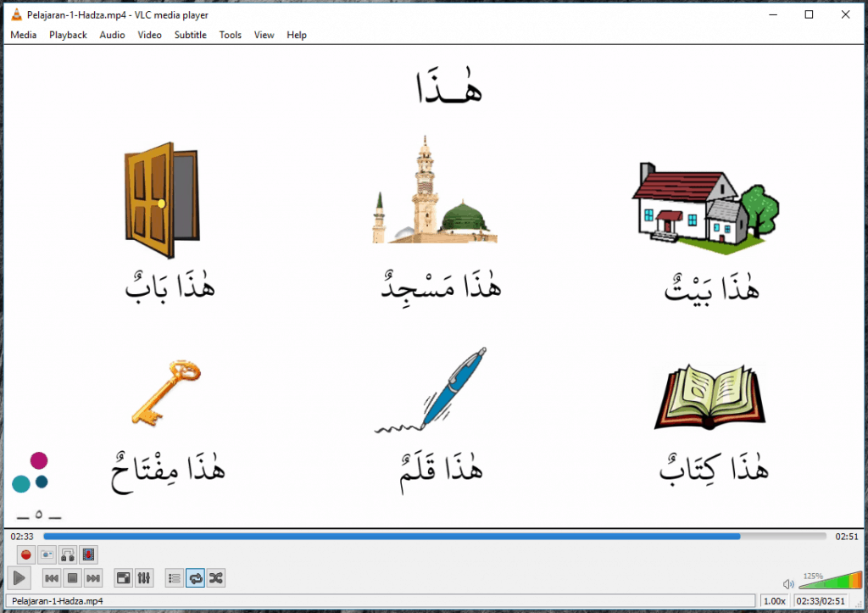Viewport: 868px width, 613px height.
Task: Open the View menu
Action: [264, 35]
